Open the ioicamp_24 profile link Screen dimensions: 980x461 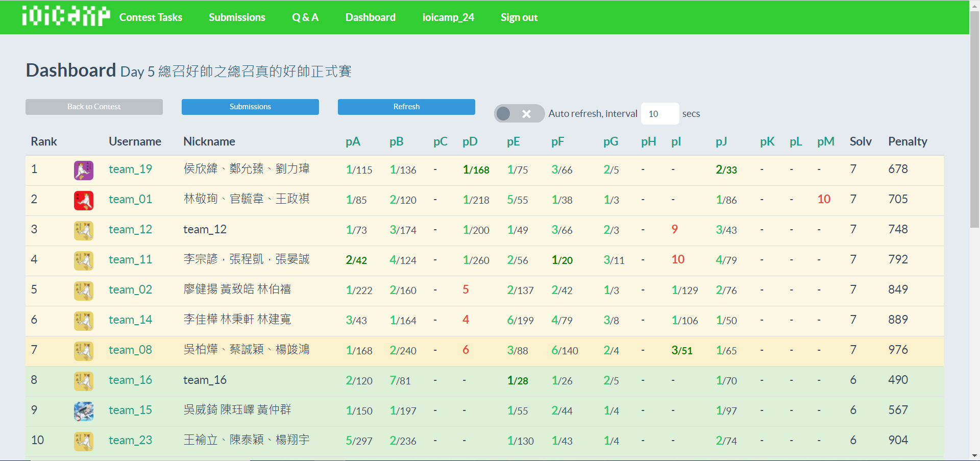[448, 17]
